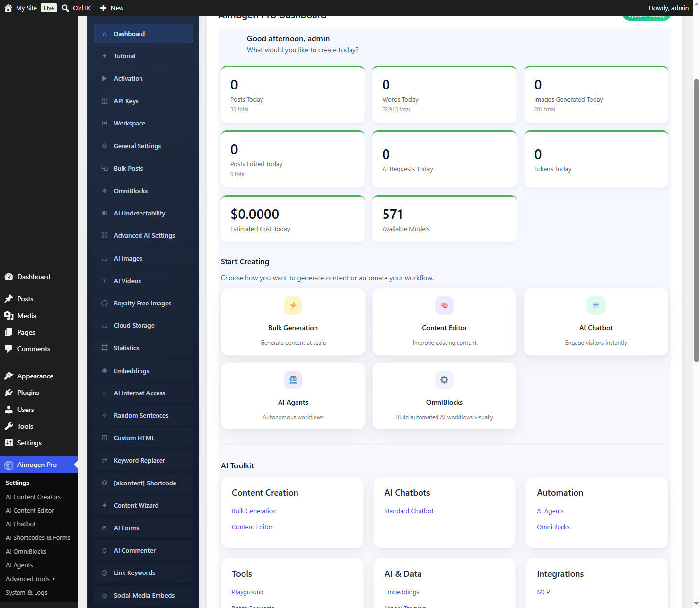
Task: Click the WordPress Dashboard gauge icon
Action: pyautogui.click(x=9, y=277)
